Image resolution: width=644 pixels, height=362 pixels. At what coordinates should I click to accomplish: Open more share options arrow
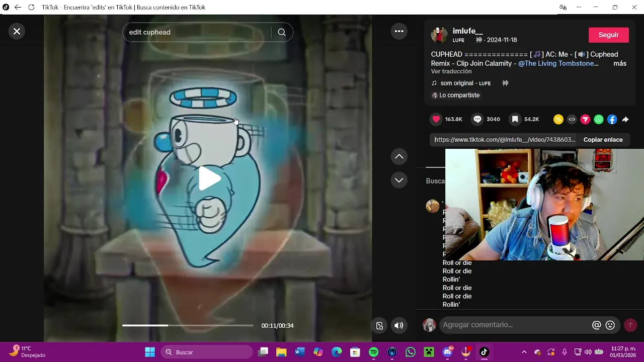pyautogui.click(x=625, y=119)
